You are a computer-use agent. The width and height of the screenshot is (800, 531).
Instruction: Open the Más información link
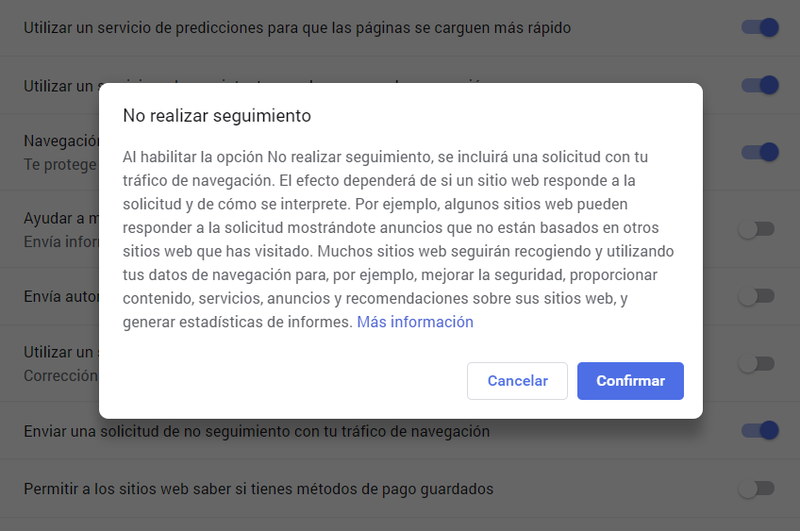(x=415, y=322)
